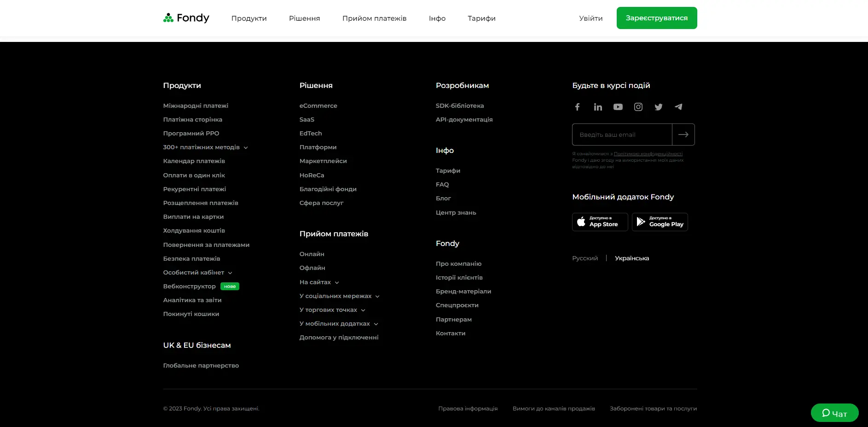
Task: Open Благодійні фонди link
Action: pos(328,189)
